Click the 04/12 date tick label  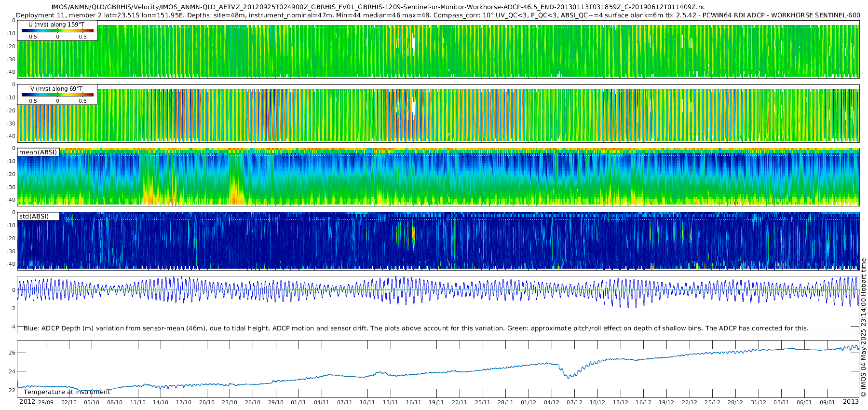point(552,402)
